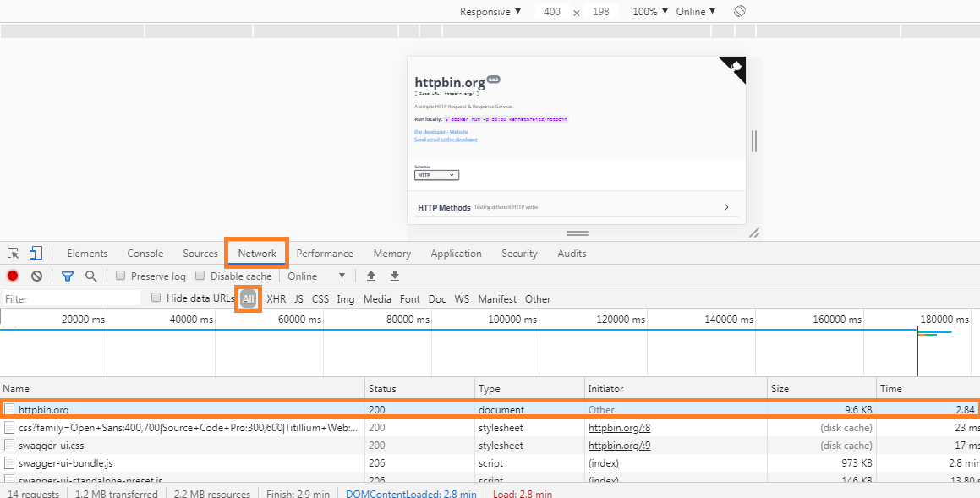Screen dimensions: 980x498
Task: Open the 100% zoom dropdown
Action: (650, 11)
